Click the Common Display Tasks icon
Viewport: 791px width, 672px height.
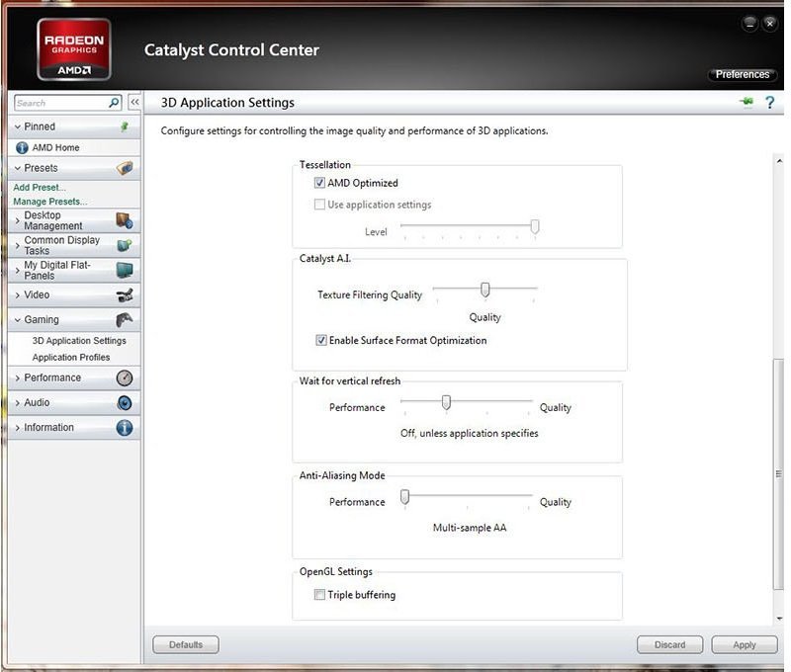pos(125,245)
